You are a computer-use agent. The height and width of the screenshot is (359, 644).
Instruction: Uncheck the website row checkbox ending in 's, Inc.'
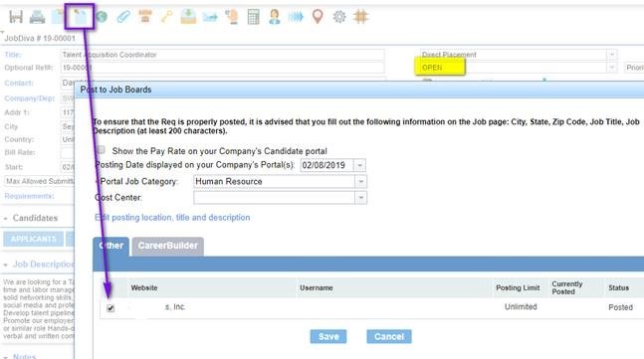pyautogui.click(x=110, y=307)
